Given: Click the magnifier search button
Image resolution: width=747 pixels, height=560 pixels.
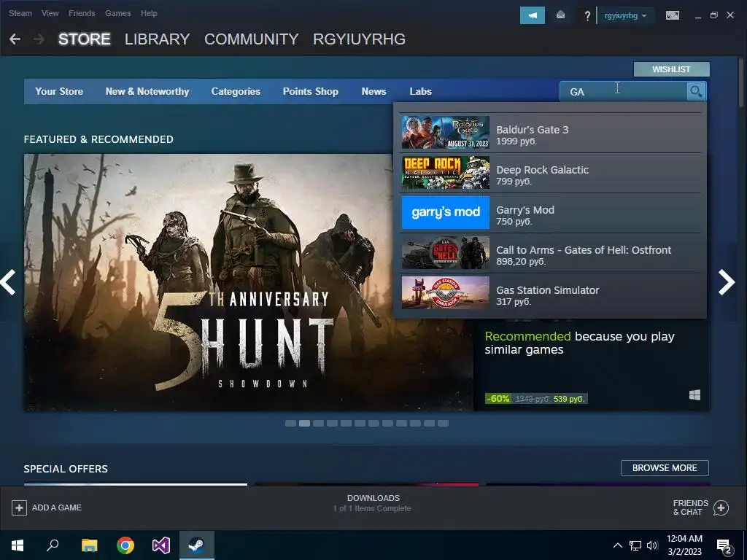Looking at the screenshot, I should (696, 91).
